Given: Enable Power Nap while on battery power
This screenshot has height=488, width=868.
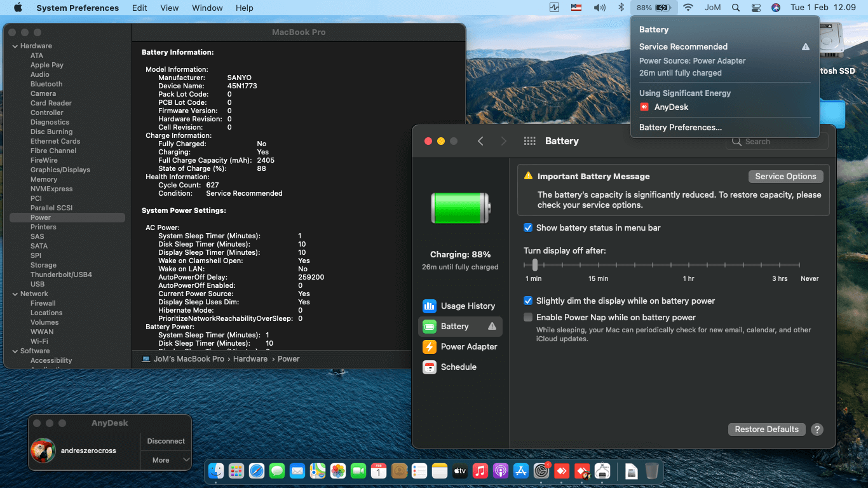Looking at the screenshot, I should click(x=528, y=318).
